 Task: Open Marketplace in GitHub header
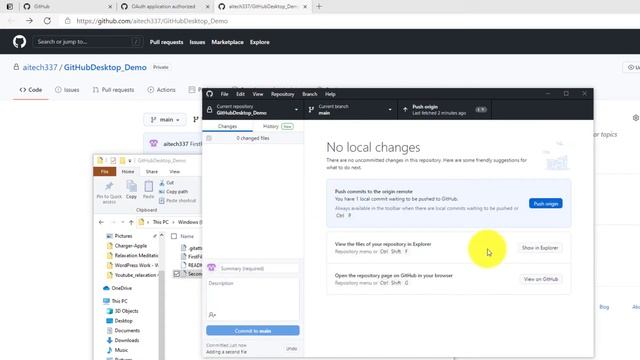[227, 42]
